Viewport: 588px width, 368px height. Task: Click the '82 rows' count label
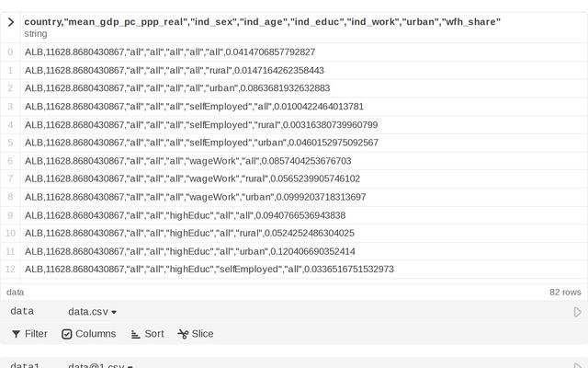(x=565, y=292)
